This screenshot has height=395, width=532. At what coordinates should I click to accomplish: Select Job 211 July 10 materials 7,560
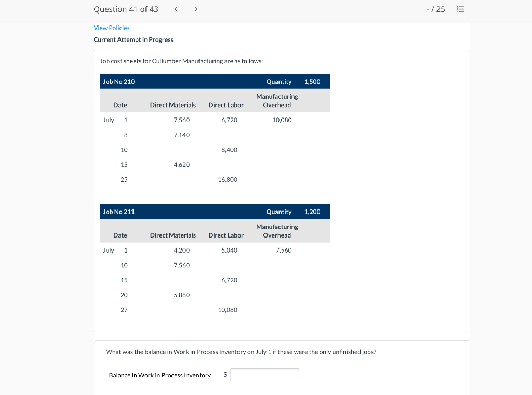(x=181, y=265)
